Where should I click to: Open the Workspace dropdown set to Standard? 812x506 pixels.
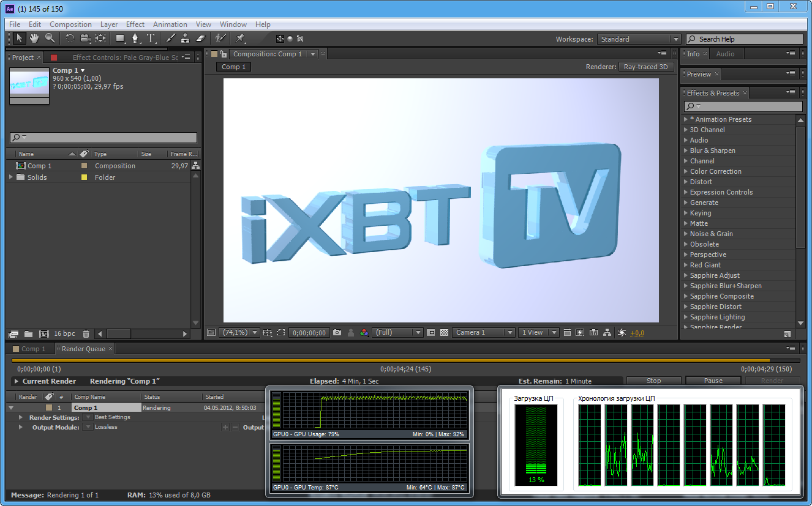tap(639, 39)
